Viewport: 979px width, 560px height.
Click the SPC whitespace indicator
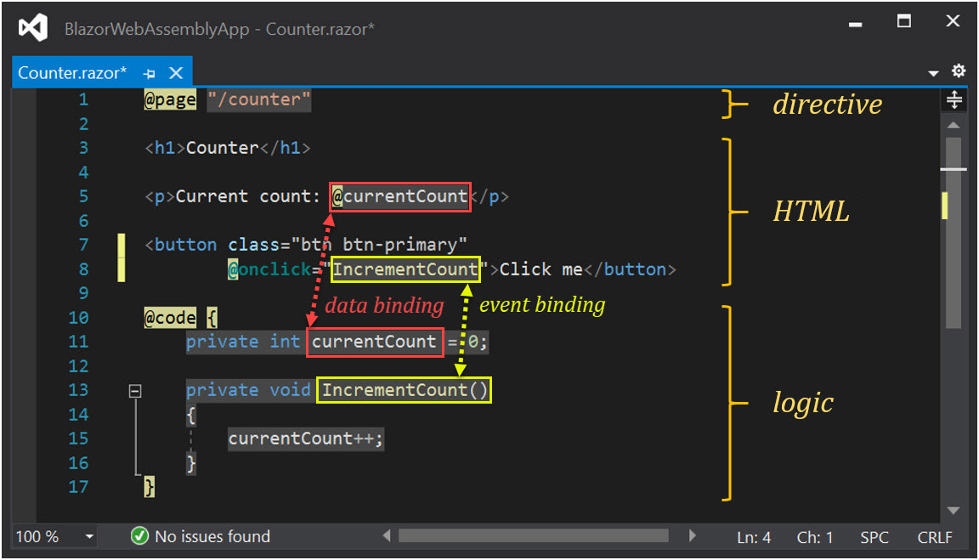click(874, 536)
